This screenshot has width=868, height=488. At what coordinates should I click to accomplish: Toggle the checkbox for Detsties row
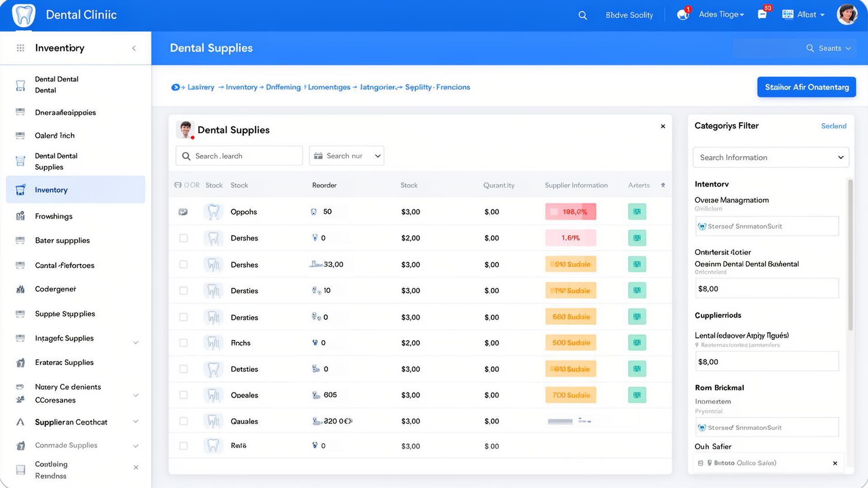pos(184,369)
